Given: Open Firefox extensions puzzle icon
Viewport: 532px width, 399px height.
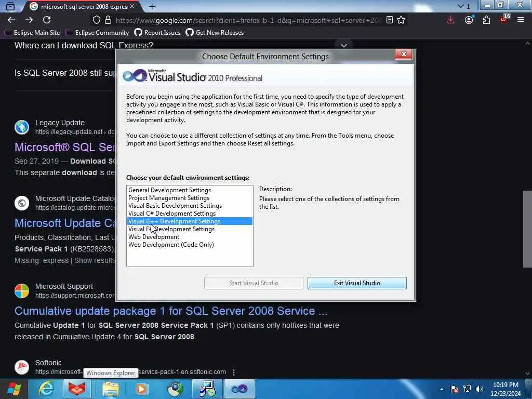Looking at the screenshot, I should [x=486, y=20].
